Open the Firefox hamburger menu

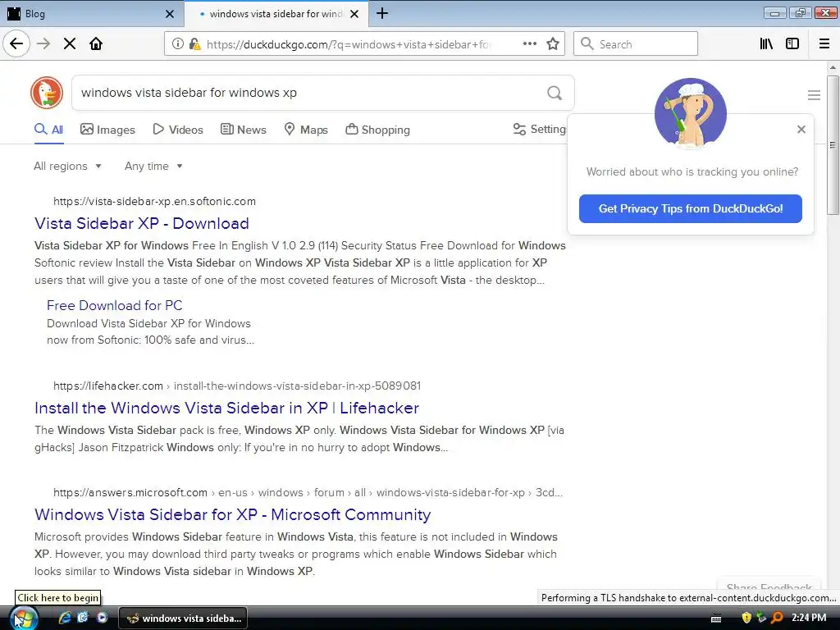tap(824, 43)
